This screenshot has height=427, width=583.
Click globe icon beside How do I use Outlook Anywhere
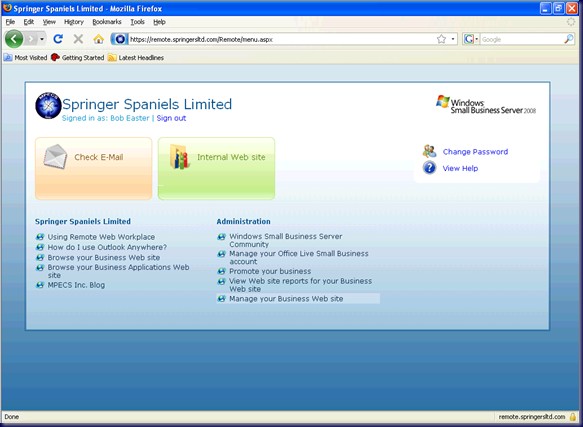(40, 247)
